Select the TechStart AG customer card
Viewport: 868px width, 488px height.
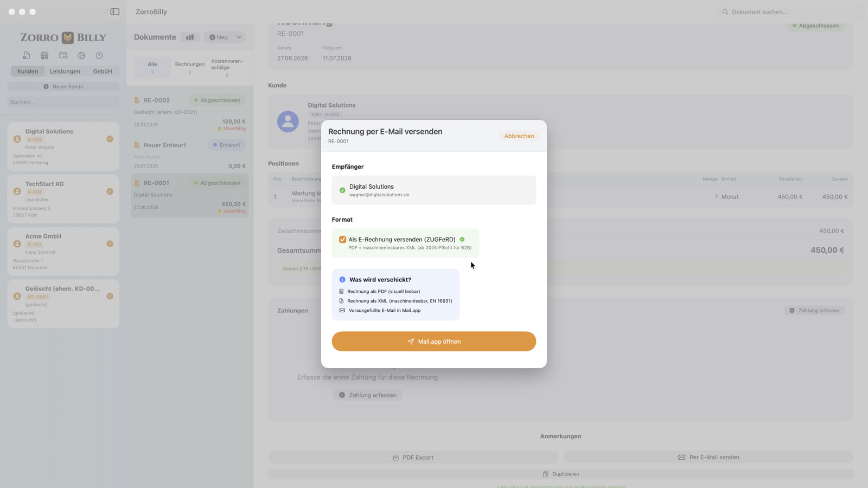(63, 199)
